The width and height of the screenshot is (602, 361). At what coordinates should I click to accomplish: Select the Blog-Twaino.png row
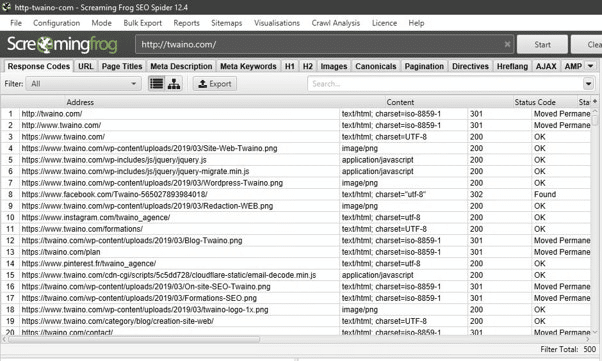click(296, 240)
